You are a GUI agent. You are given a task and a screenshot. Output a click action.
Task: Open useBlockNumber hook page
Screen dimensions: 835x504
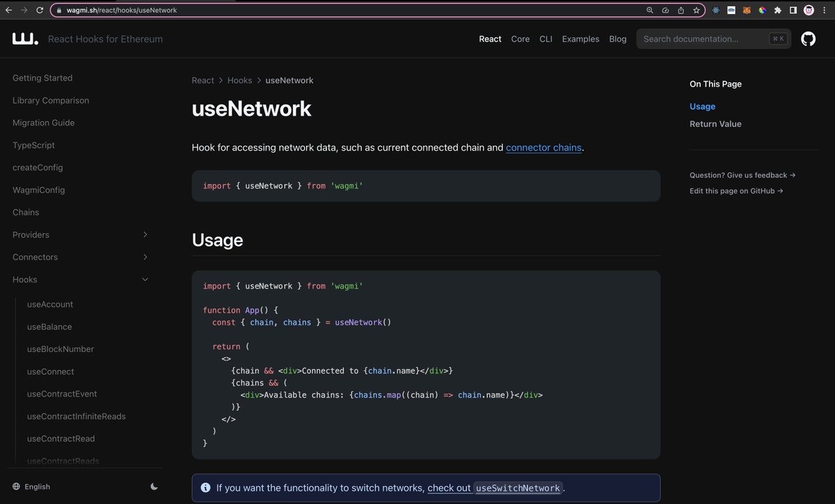coord(61,349)
